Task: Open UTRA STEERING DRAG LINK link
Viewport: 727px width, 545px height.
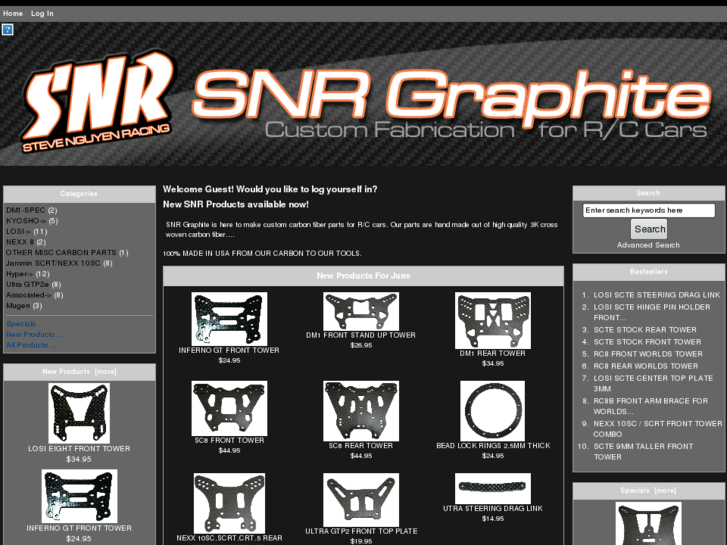Action: coord(492,508)
